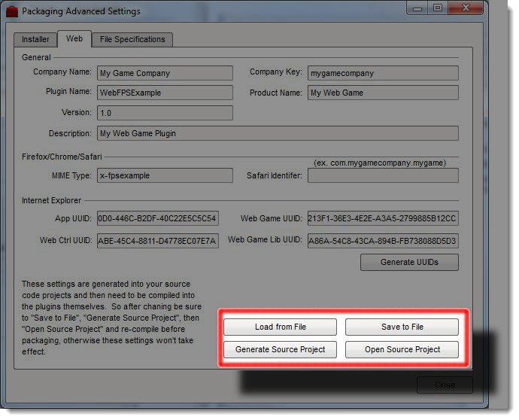Click the empty Safari Identifier field

383,175
